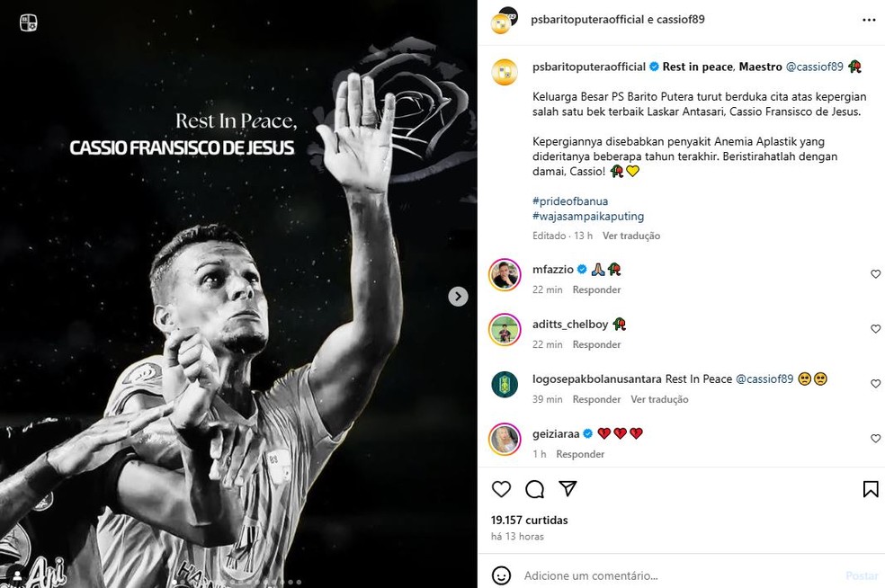
Task: Submit a comment with Postar
Action: (x=861, y=576)
